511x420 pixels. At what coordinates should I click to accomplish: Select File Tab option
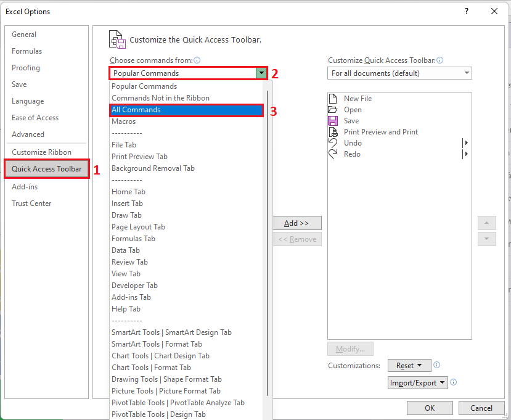point(187,145)
